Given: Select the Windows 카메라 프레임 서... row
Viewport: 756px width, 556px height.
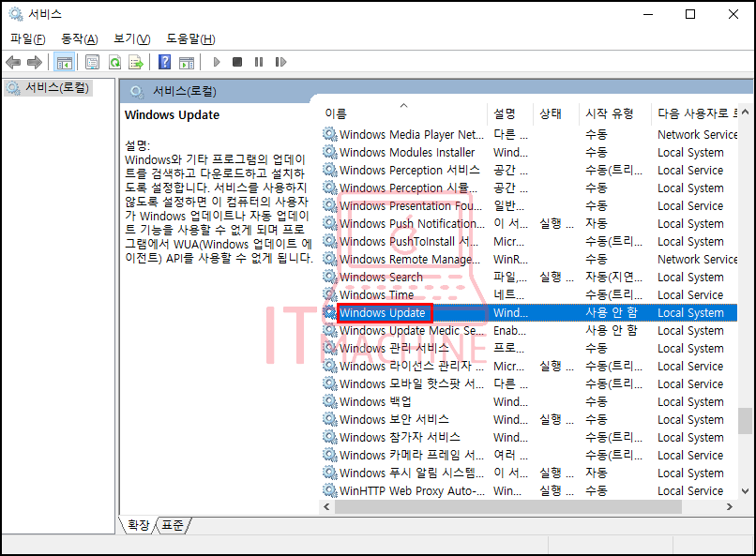Looking at the screenshot, I should click(529, 455).
